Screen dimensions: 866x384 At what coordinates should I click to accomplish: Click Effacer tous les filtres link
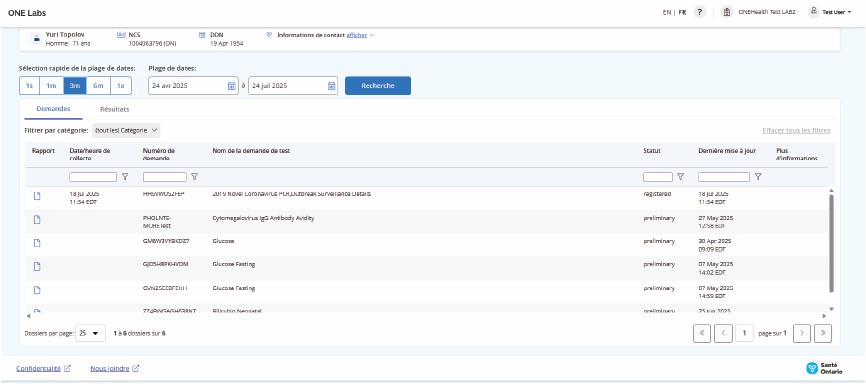pyautogui.click(x=796, y=130)
